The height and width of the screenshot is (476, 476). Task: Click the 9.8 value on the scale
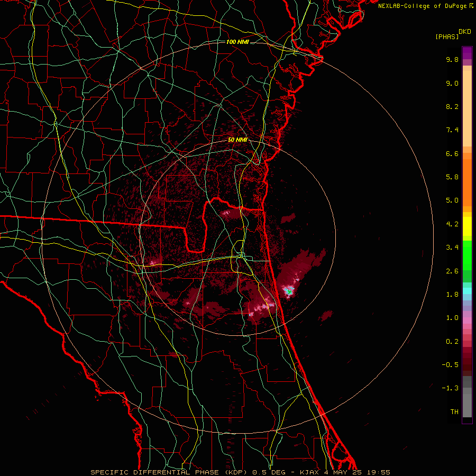coord(452,59)
